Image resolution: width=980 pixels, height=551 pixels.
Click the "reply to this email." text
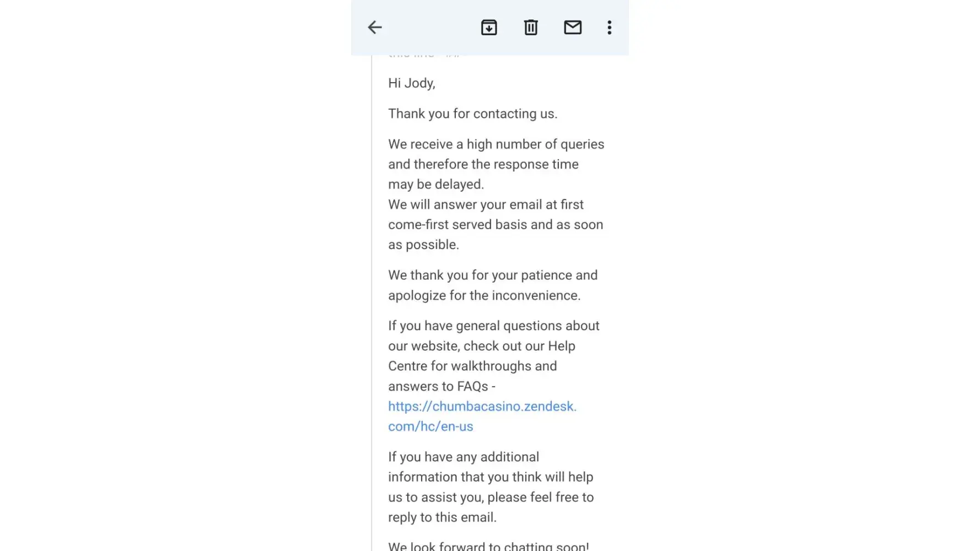pos(442,517)
